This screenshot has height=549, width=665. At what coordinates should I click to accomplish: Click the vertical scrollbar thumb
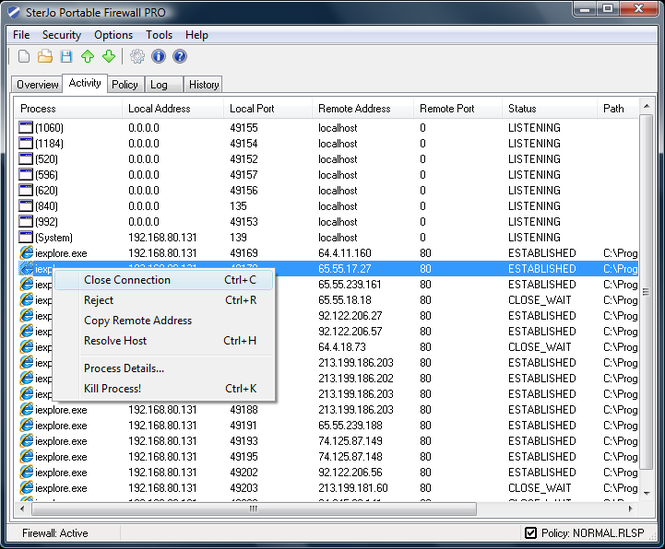pos(646,292)
